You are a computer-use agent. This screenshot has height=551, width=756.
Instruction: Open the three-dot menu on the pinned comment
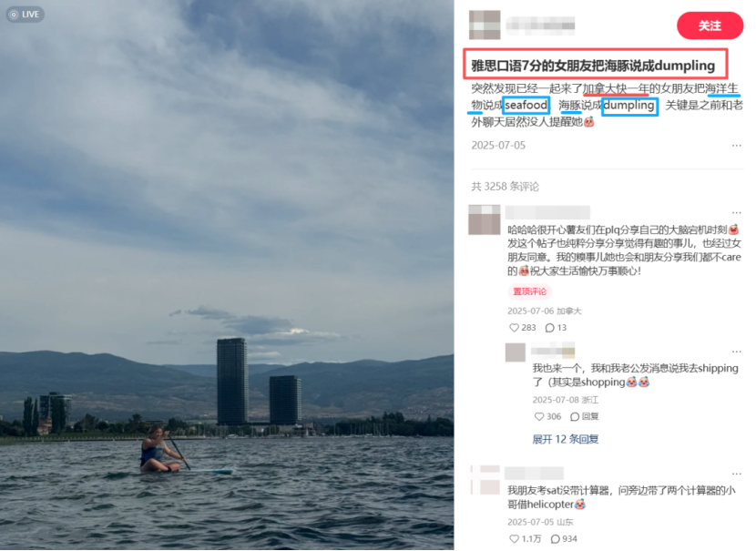click(x=736, y=212)
